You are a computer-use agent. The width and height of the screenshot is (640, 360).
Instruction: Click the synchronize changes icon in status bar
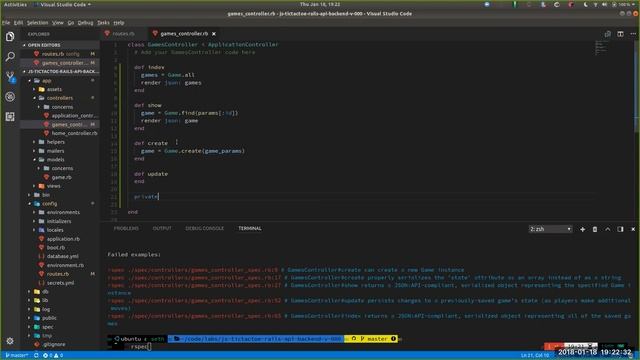36,356
